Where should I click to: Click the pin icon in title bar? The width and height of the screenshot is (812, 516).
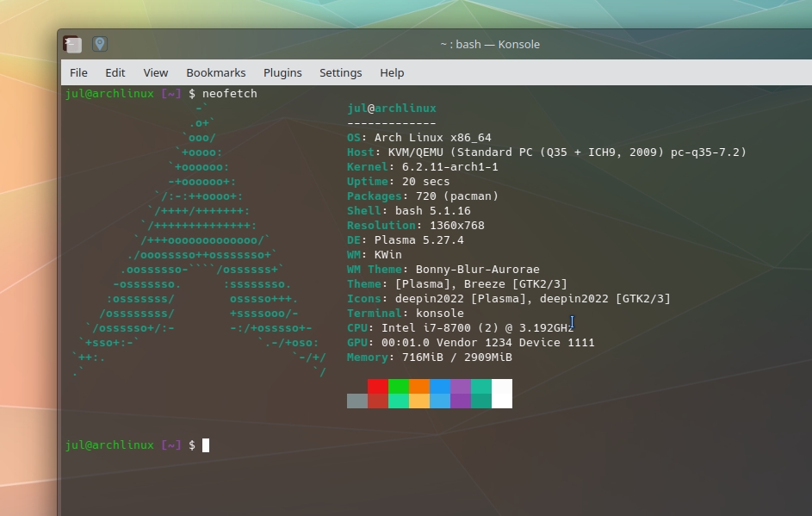tap(99, 44)
